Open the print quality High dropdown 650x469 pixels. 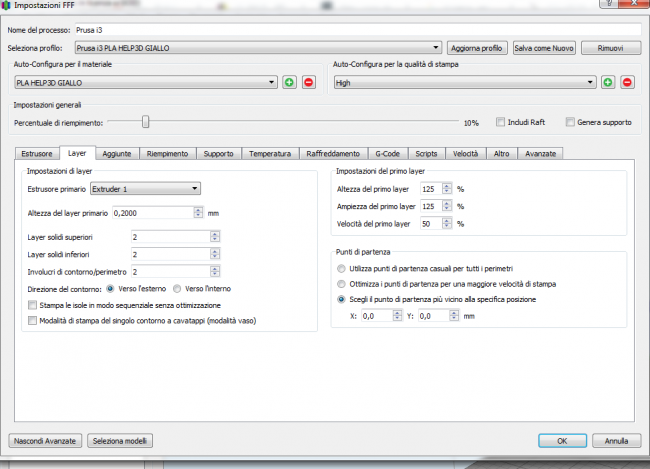click(591, 82)
